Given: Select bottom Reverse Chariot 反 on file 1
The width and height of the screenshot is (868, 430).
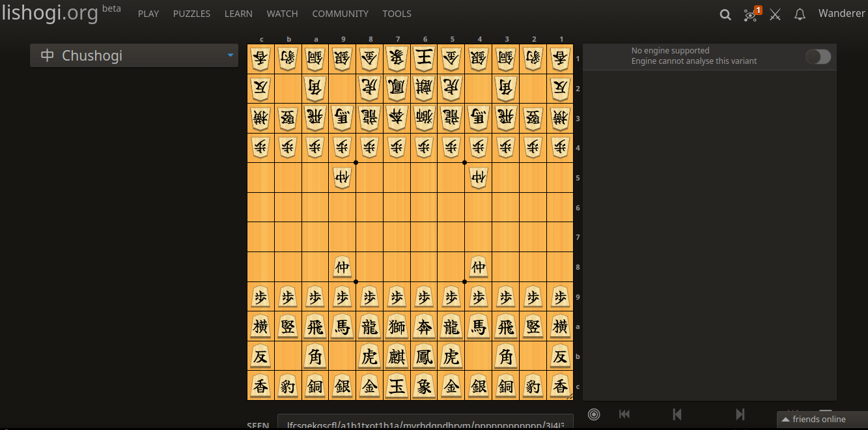Looking at the screenshot, I should (x=560, y=356).
